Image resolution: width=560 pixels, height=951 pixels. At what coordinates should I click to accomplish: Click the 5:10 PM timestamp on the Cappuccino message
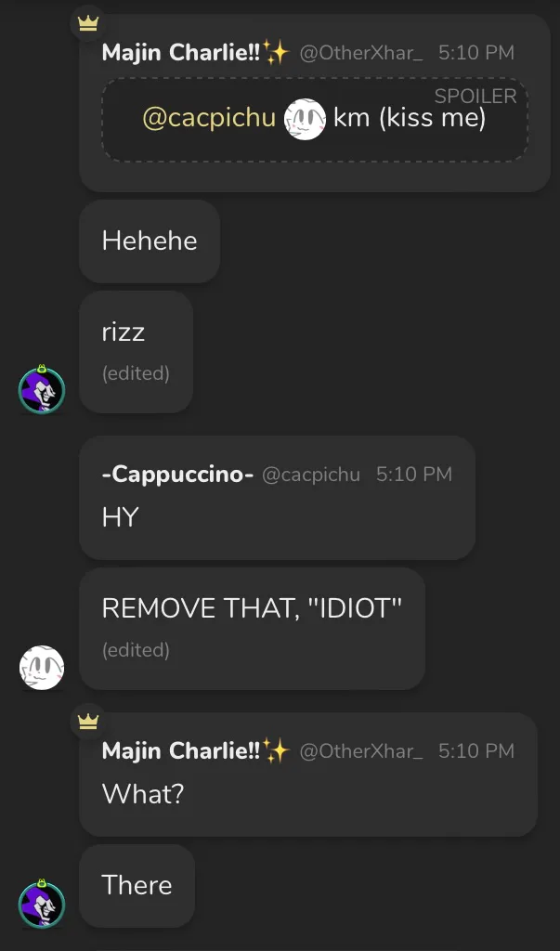(414, 475)
